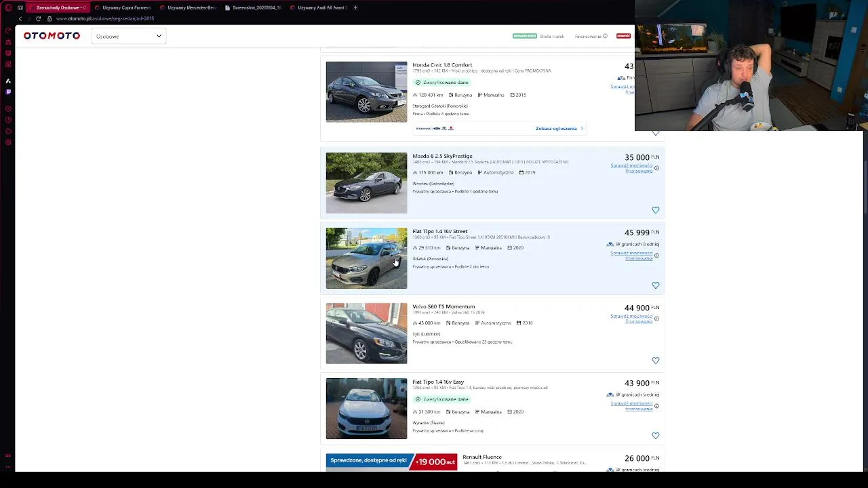Reload the page with the refresh icon

pyautogui.click(x=39, y=18)
